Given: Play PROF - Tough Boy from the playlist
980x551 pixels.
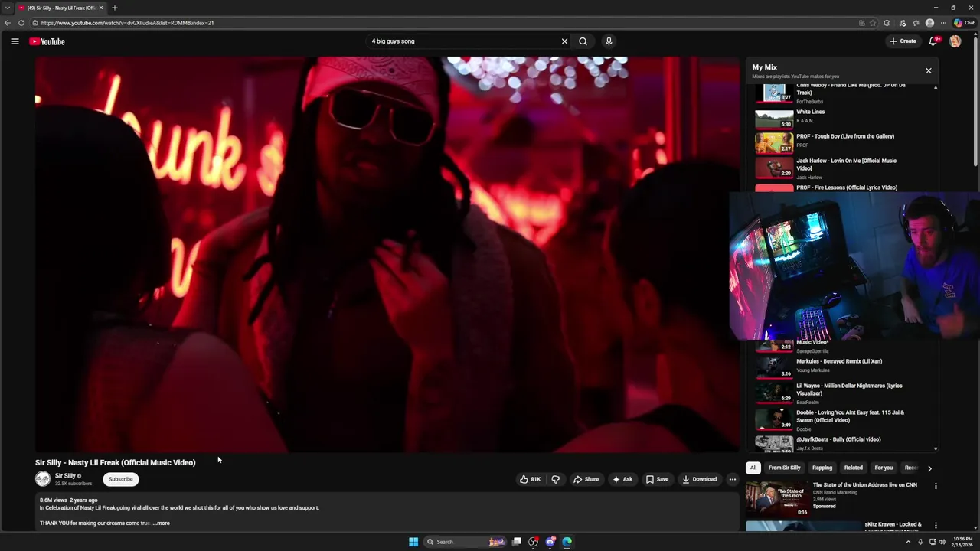Looking at the screenshot, I should point(842,142).
